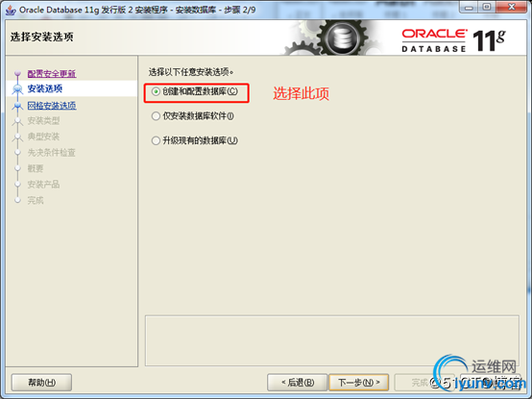Screen dimensions: 532x399
Task: Select the 创建和配置数据库 radio option
Action: coord(195,91)
